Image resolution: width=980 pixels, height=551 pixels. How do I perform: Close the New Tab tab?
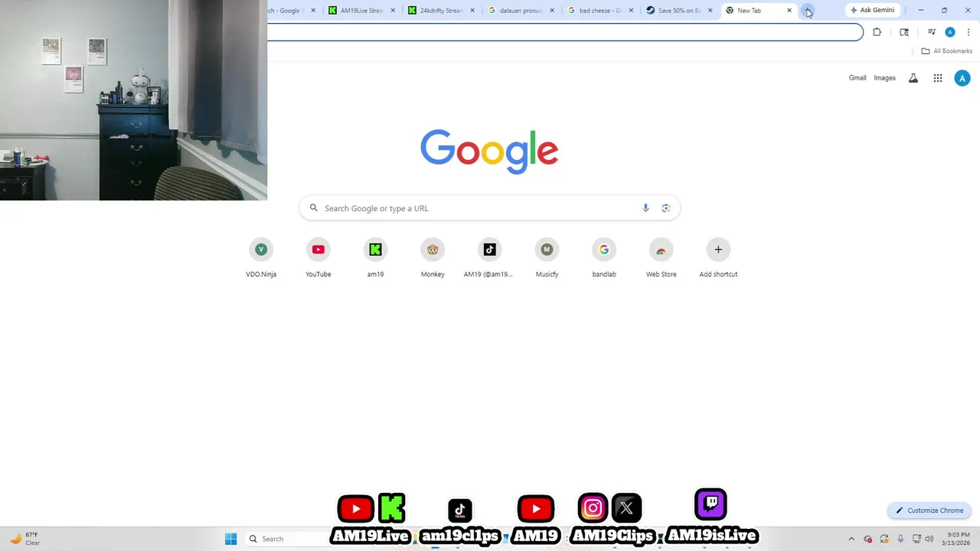pos(789,11)
